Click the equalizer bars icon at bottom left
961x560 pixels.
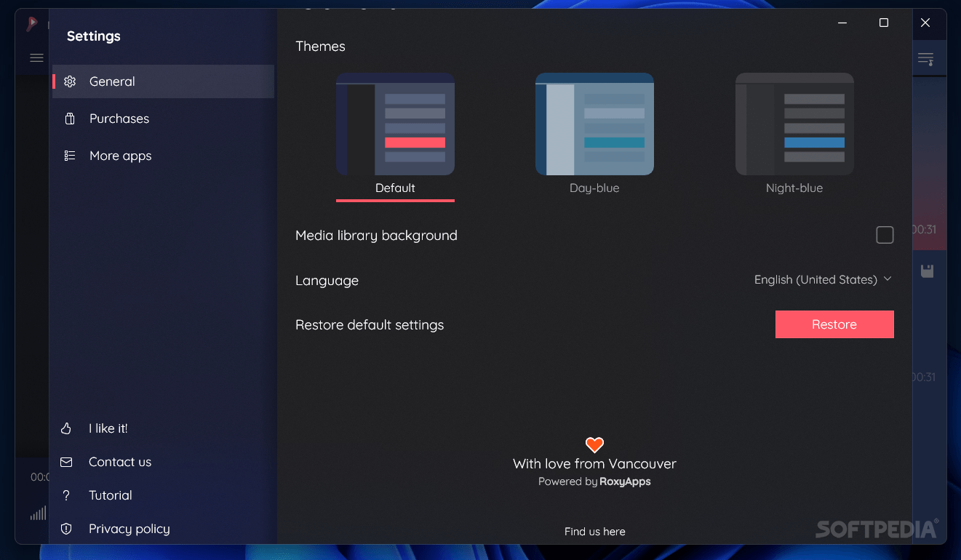click(x=37, y=513)
